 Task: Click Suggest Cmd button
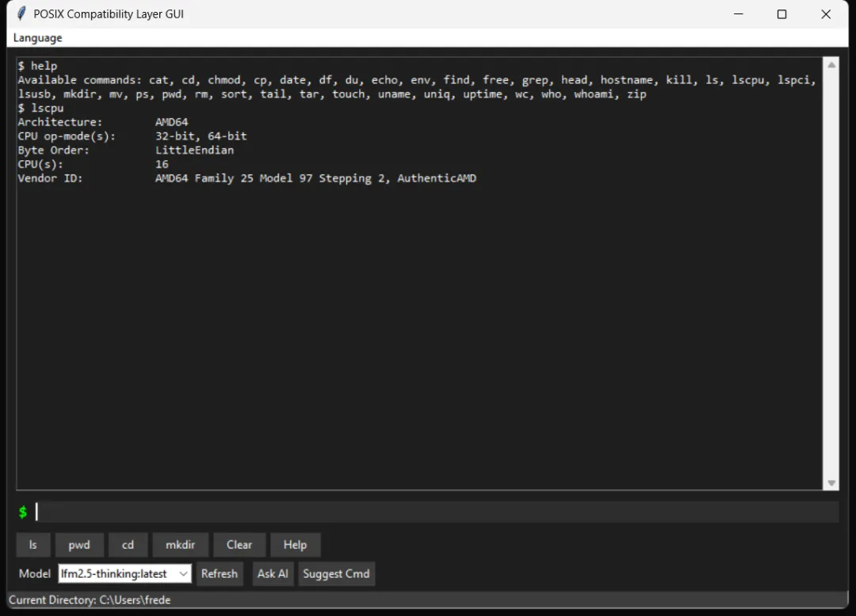tap(336, 573)
